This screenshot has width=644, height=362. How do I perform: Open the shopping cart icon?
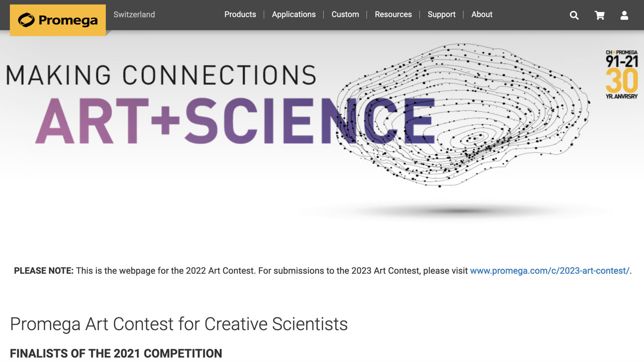pos(599,15)
